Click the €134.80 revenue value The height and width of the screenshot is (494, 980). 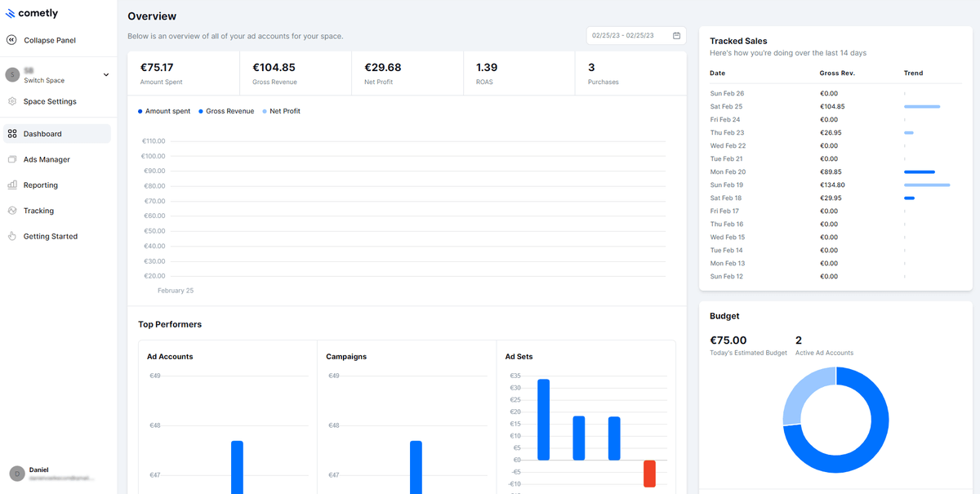[832, 185]
